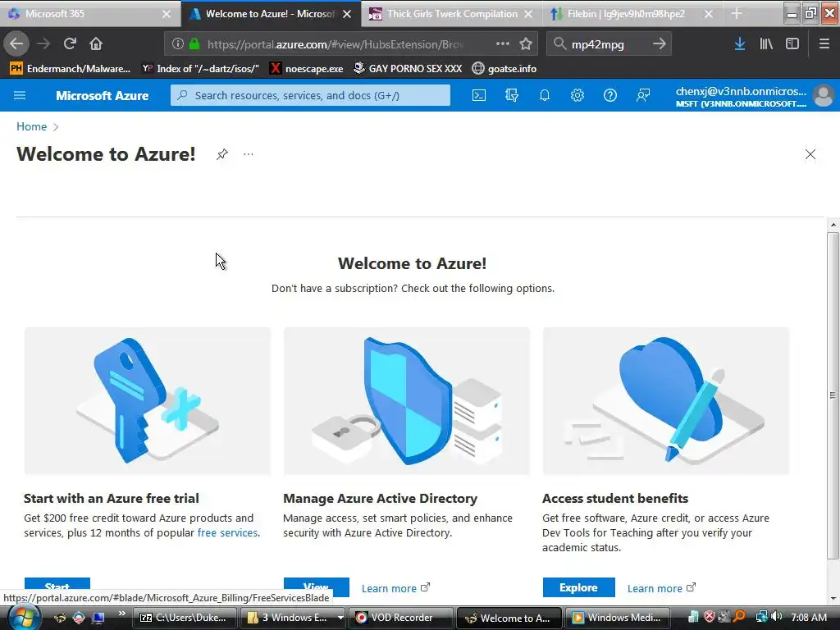Close the Microsoft 365 tab
This screenshot has height=630, width=840.
pos(167,14)
